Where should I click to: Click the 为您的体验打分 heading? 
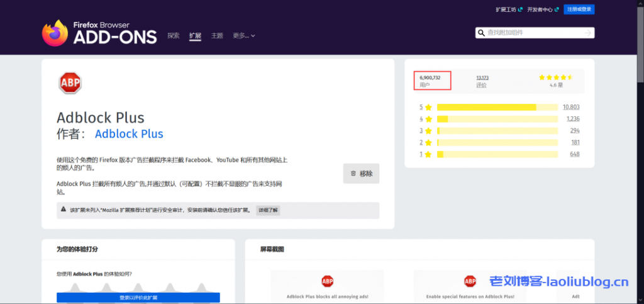point(77,249)
